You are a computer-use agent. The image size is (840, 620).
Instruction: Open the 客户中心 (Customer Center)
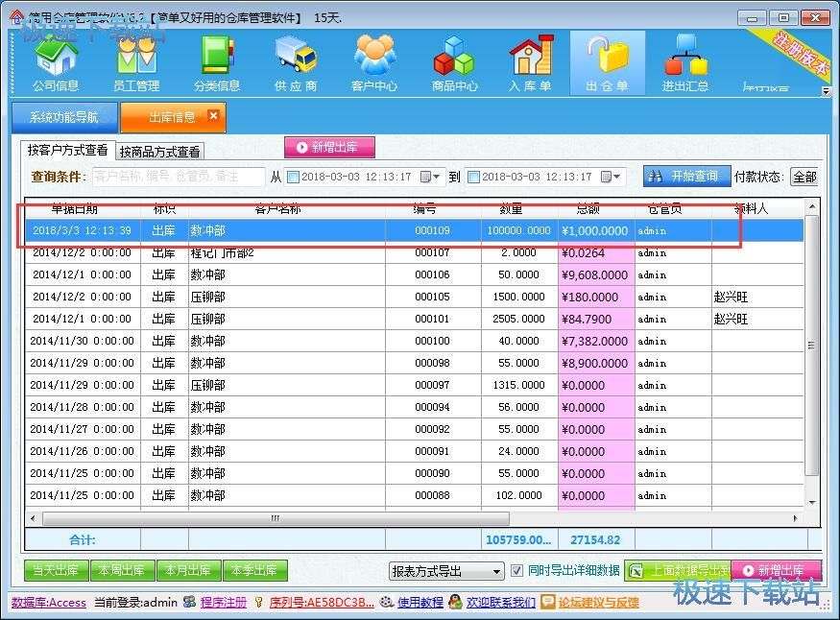373,60
